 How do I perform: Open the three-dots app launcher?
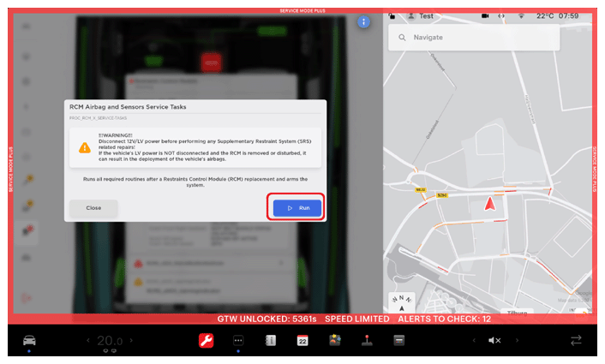pyautogui.click(x=239, y=340)
